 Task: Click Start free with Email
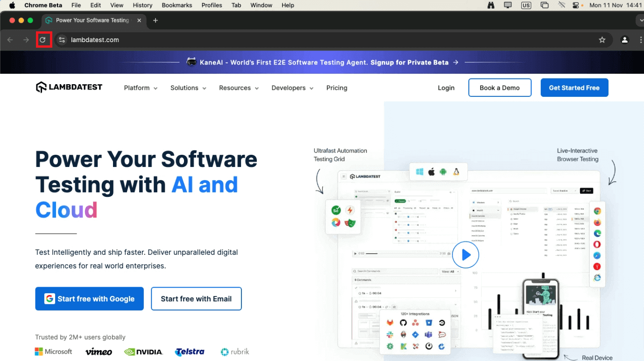tap(196, 299)
